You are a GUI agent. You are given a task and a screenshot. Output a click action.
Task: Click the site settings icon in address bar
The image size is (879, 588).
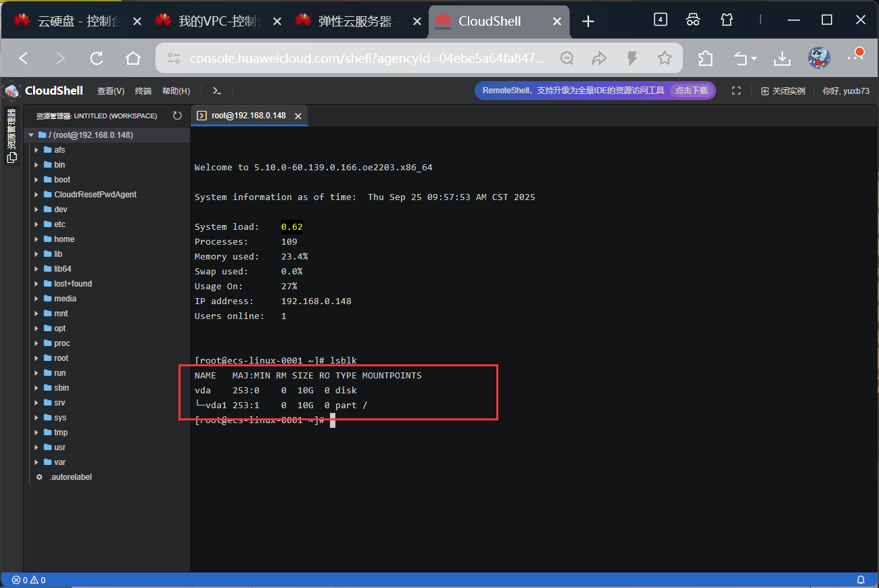point(174,59)
